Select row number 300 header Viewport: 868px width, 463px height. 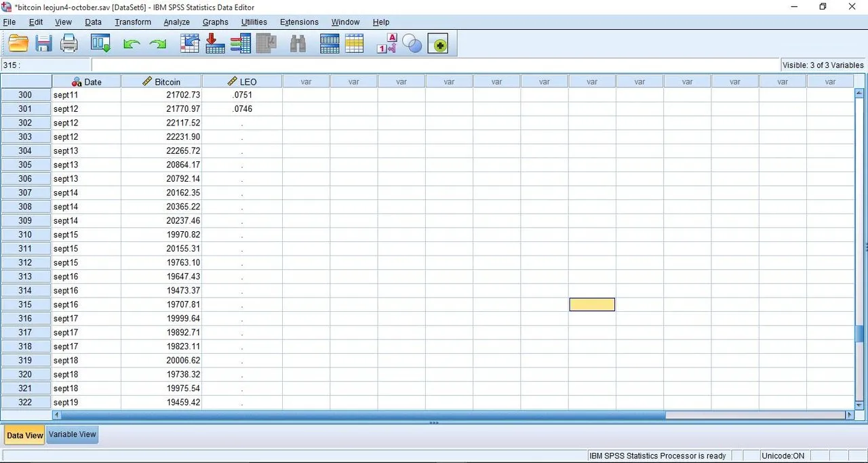click(x=26, y=95)
